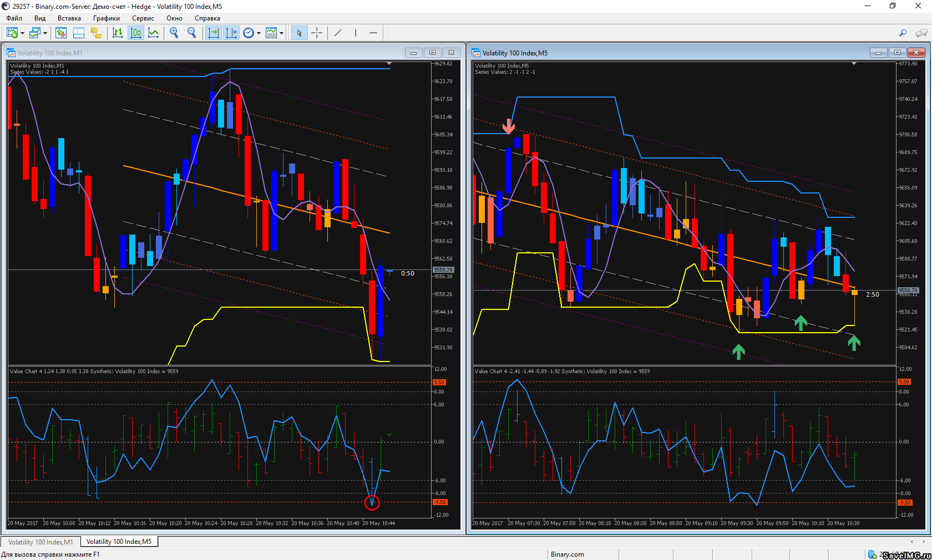Select the crosshair tool
Screen dimensions: 932x560
[317, 33]
